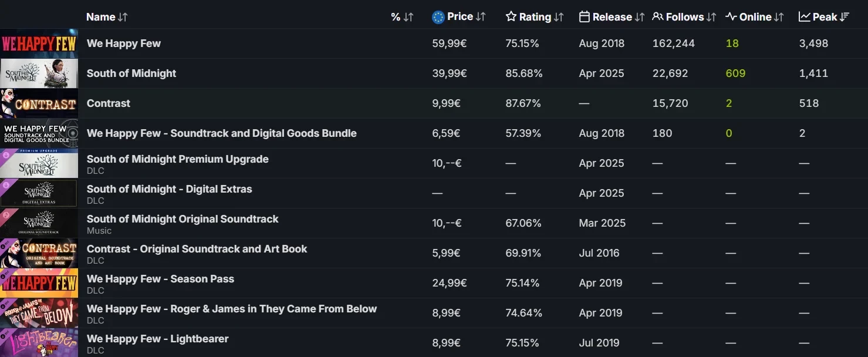Click the calendar icon beside Release
The height and width of the screenshot is (357, 868).
584,17
